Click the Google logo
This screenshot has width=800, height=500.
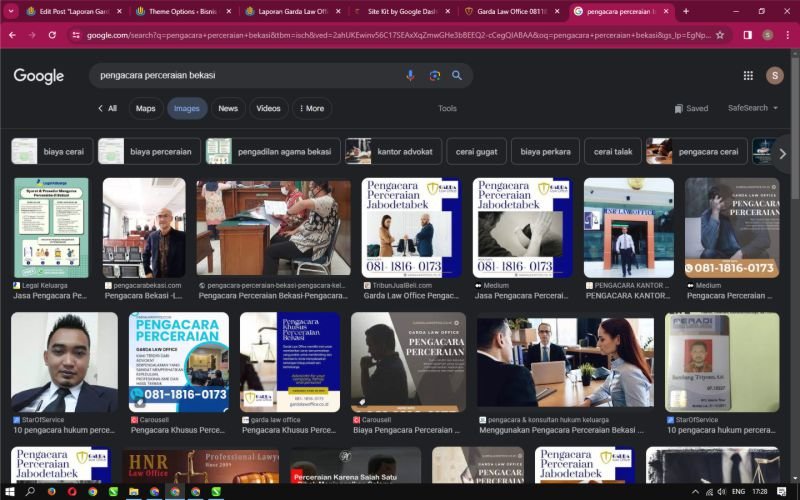(39, 76)
